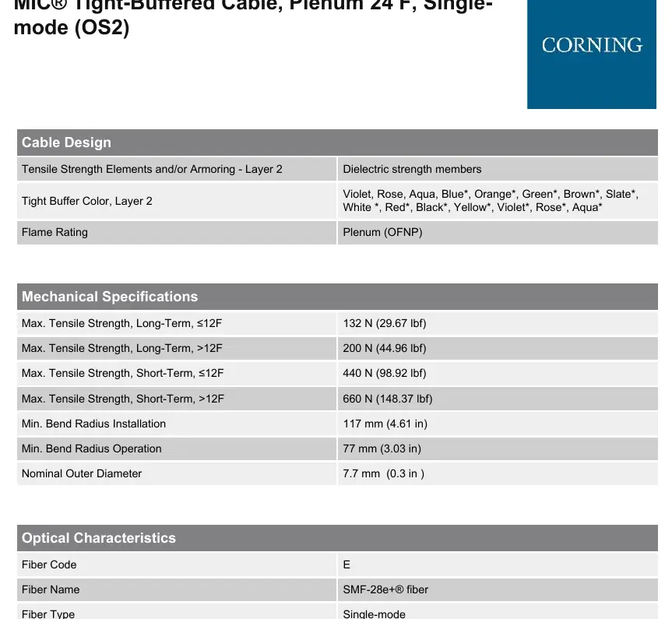Image resolution: width=672 pixels, height=619 pixels.
Task: Select the Mechanical Specifications section header
Action: pos(337,297)
